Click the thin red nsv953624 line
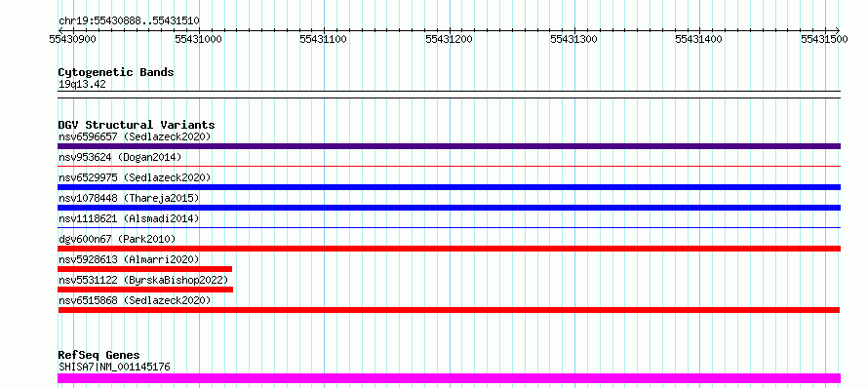Viewport: 868px width, 388px height. click(x=449, y=166)
